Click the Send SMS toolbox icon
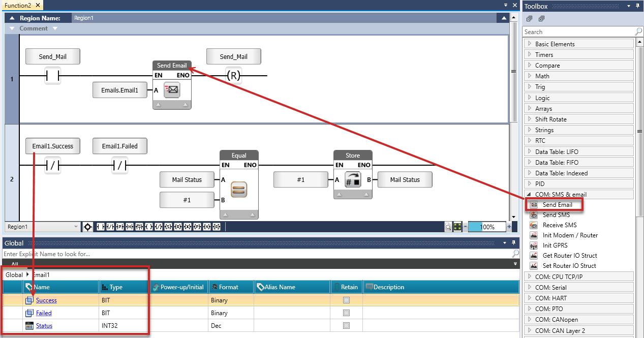644x338 pixels. click(x=534, y=215)
